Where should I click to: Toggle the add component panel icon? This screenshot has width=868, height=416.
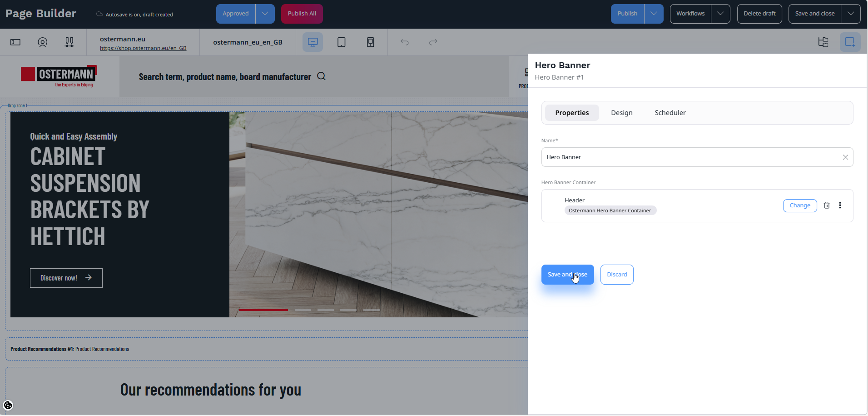tap(850, 42)
